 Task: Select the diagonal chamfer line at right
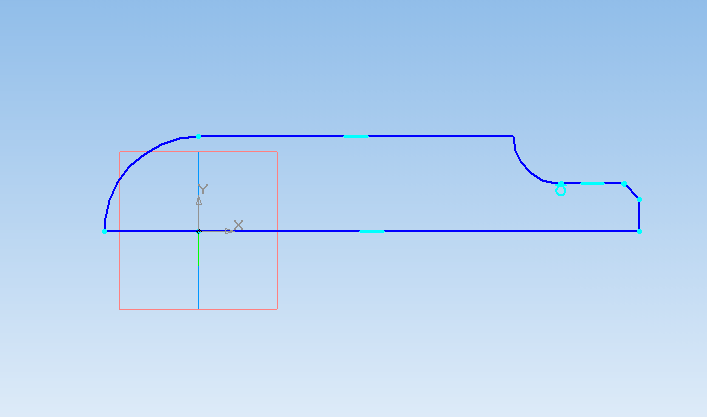632,191
